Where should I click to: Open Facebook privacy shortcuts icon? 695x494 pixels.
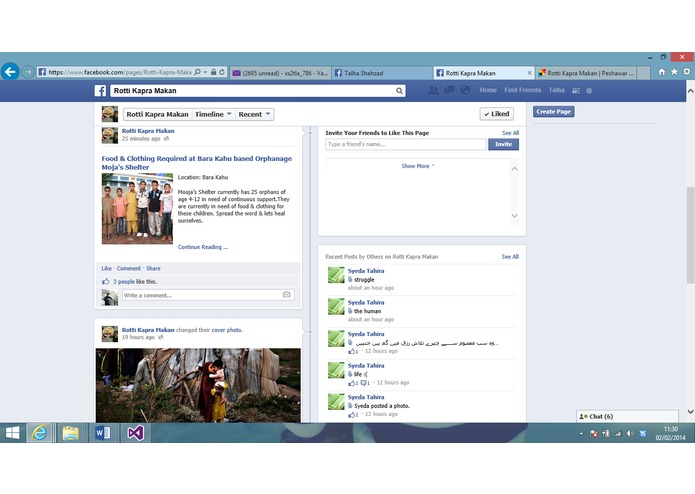(576, 90)
